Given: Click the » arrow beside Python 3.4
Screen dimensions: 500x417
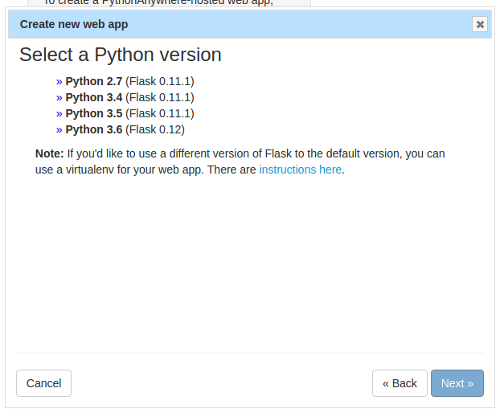Looking at the screenshot, I should point(59,98).
